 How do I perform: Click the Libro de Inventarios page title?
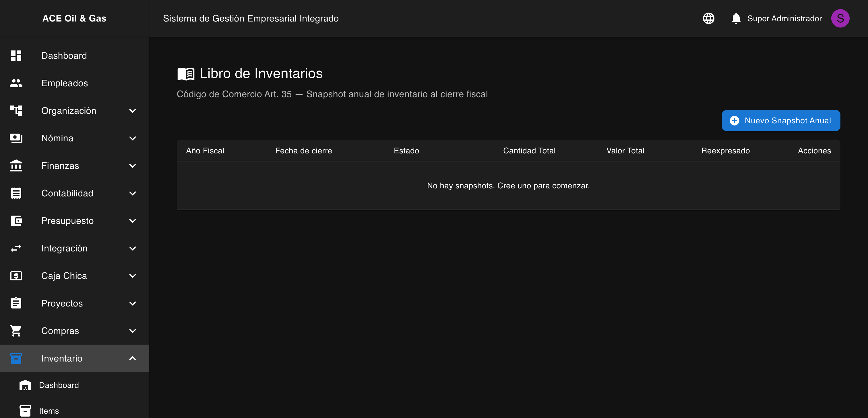coord(261,73)
